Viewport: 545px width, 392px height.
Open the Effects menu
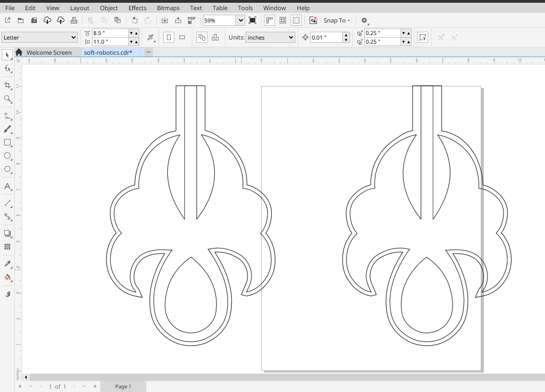click(x=138, y=8)
